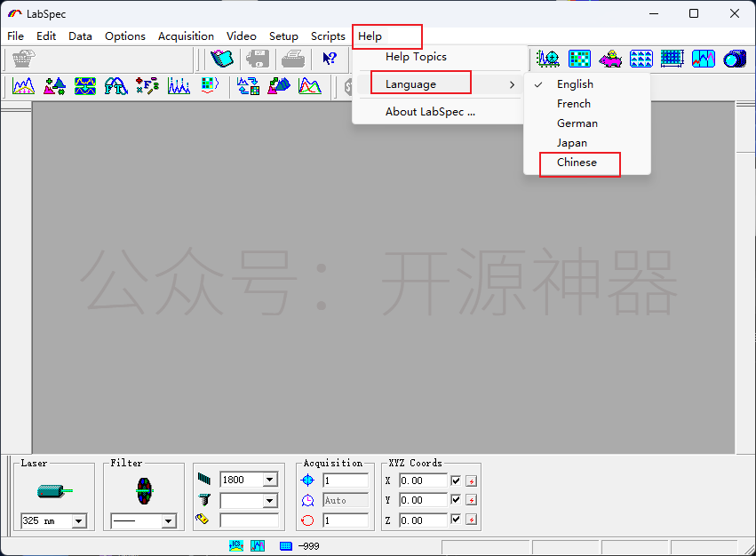756x556 pixels.
Task: Click the peak search spectrum icon
Action: [x=179, y=86]
